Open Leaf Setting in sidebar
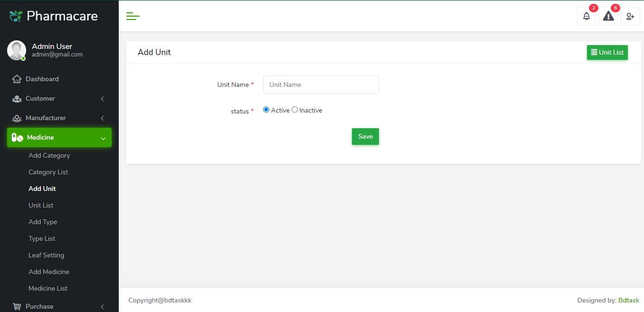This screenshot has width=644, height=312. [x=46, y=255]
